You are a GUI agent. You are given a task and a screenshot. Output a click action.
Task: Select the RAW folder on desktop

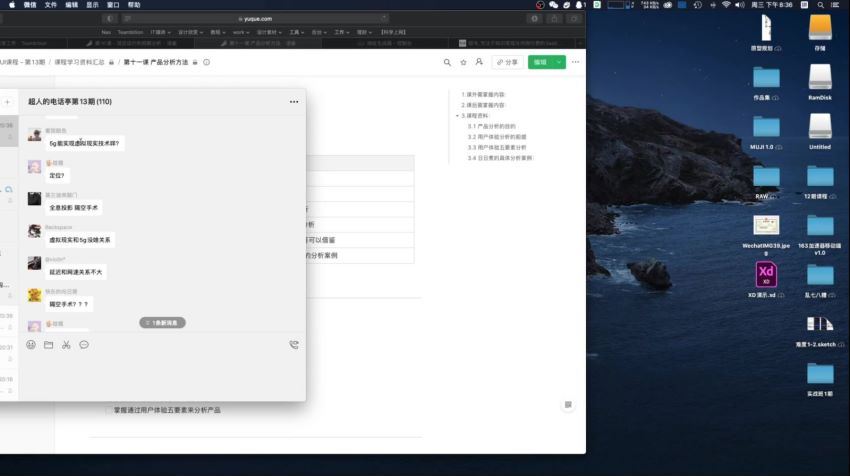pos(766,177)
